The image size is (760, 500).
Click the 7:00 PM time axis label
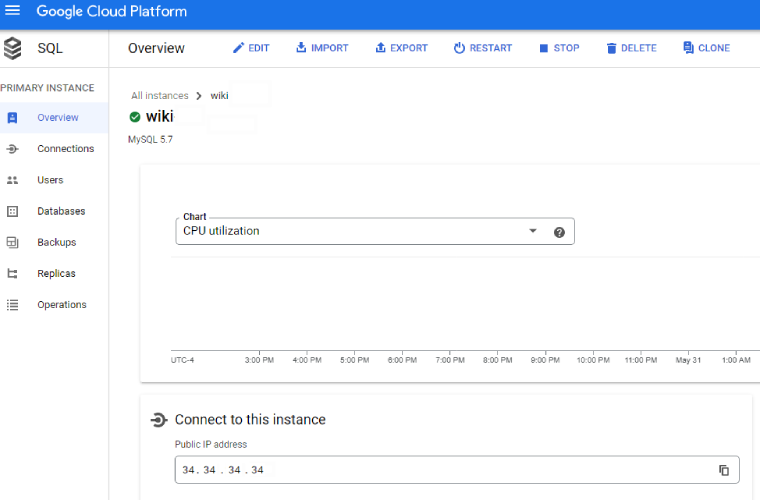pyautogui.click(x=450, y=360)
